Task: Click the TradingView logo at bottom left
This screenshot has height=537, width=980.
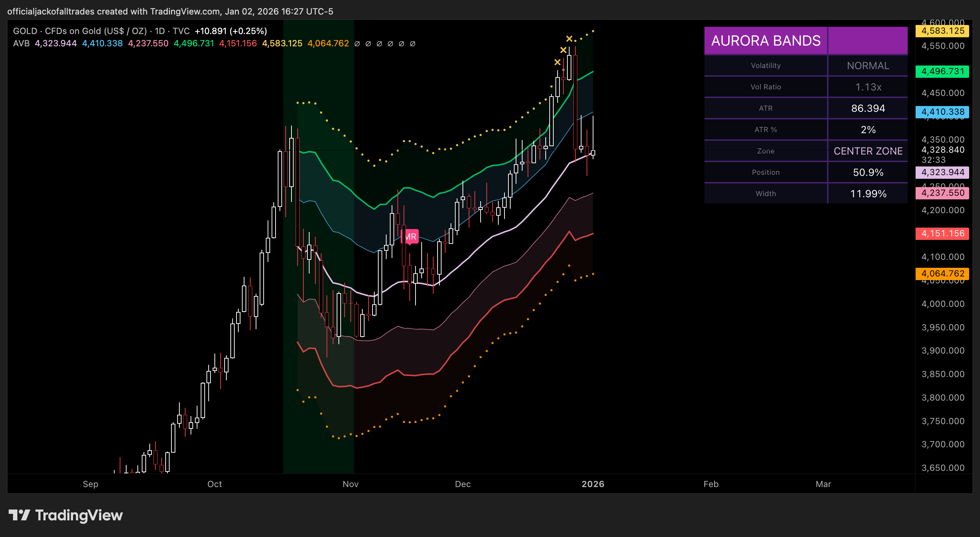Action: 65,515
